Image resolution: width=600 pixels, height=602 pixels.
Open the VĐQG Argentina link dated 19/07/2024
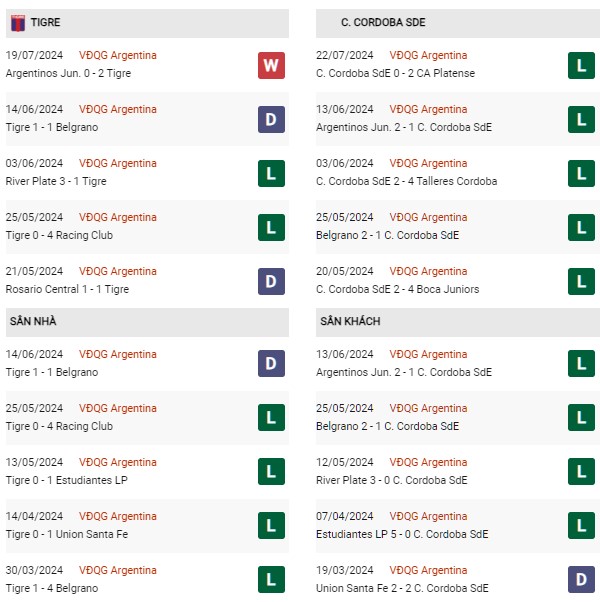[118, 55]
